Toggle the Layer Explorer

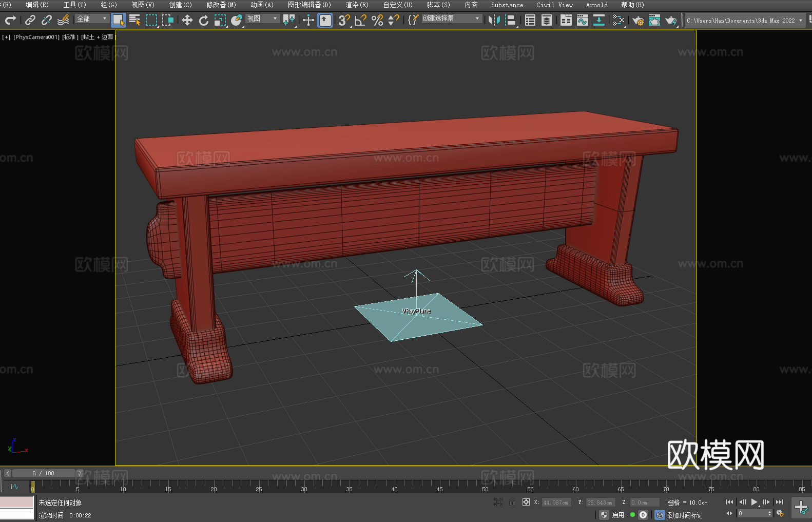pyautogui.click(x=547, y=20)
